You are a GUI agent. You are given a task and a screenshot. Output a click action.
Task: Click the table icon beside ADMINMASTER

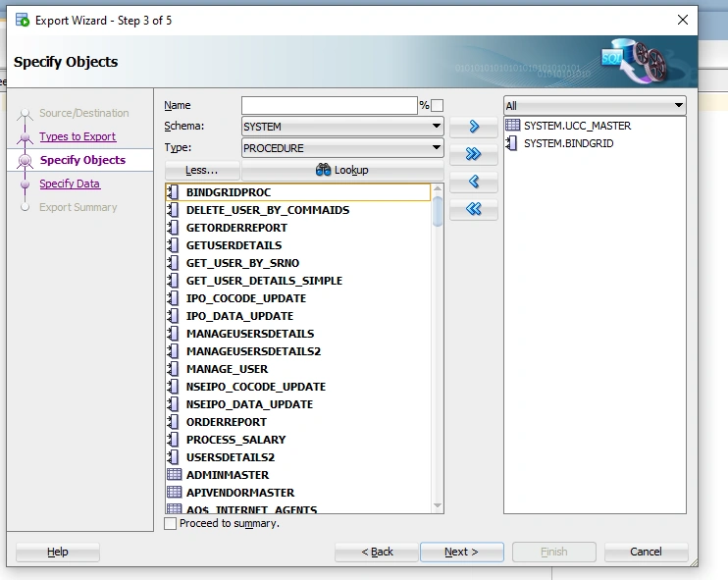tap(174, 475)
